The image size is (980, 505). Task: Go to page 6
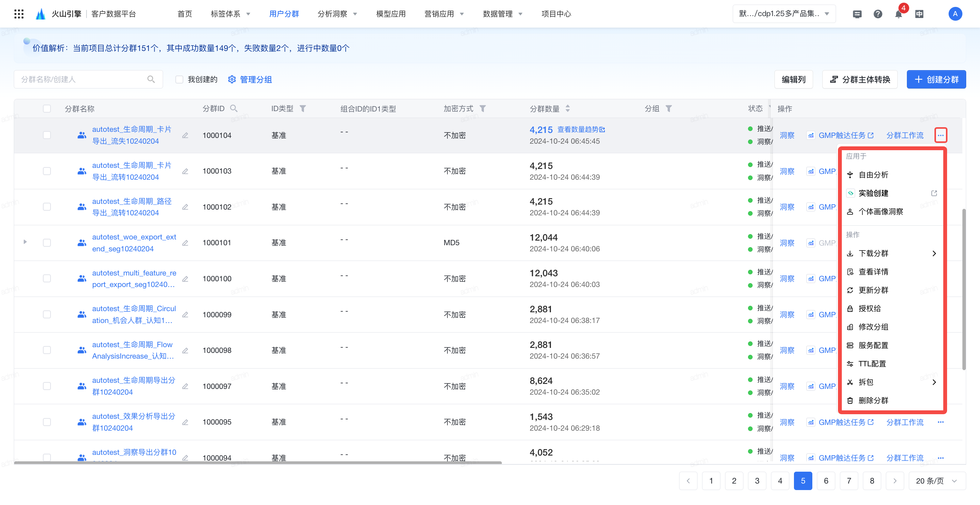[826, 481]
